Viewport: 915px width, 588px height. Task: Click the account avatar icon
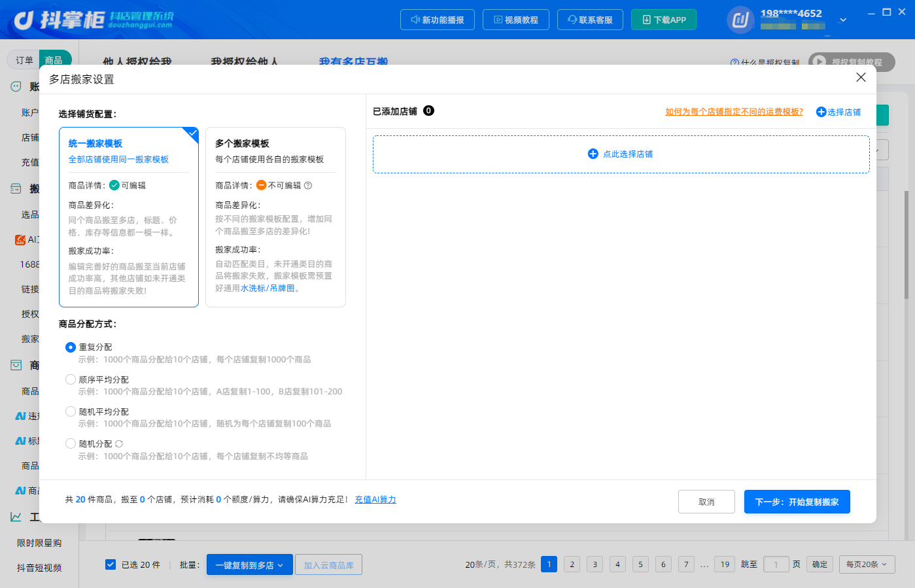(x=740, y=20)
